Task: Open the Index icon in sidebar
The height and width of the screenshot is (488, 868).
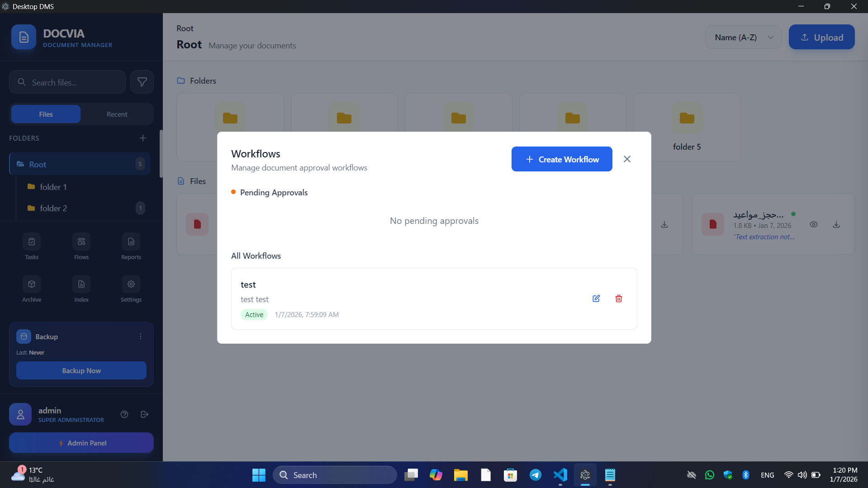Action: click(81, 284)
